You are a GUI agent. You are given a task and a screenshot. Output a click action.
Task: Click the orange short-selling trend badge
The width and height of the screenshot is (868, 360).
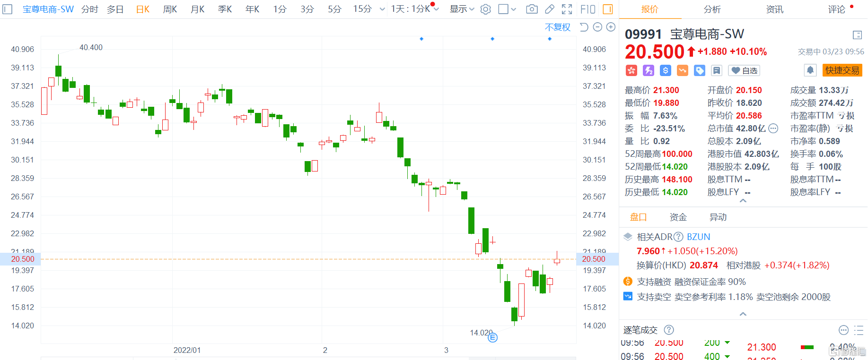(x=683, y=70)
